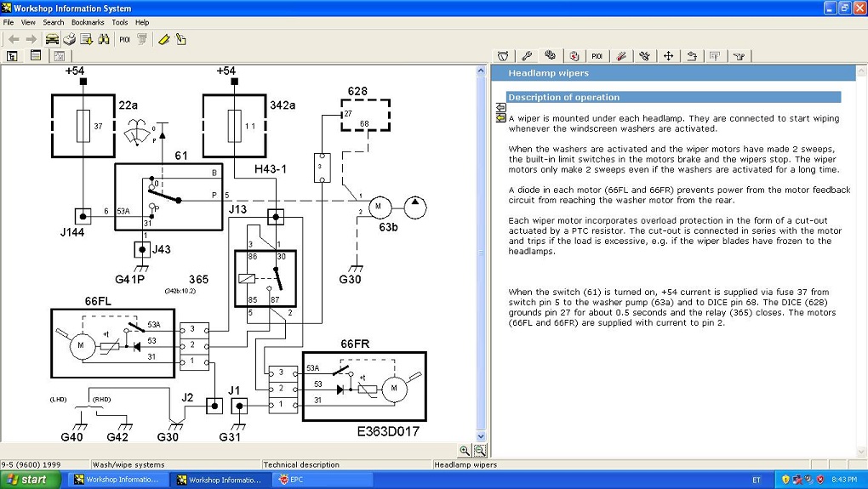
Task: Switch to second Workshop Information taskbar window
Action: pyautogui.click(x=220, y=480)
